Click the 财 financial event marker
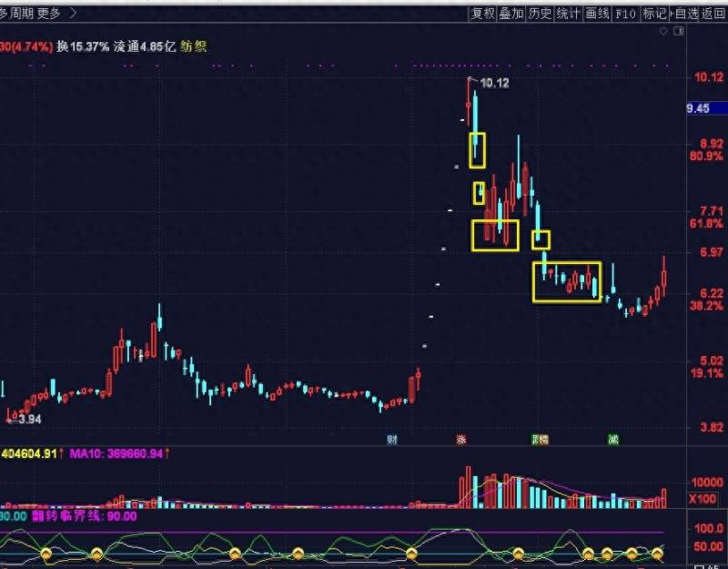This screenshot has width=728, height=569. click(x=392, y=439)
